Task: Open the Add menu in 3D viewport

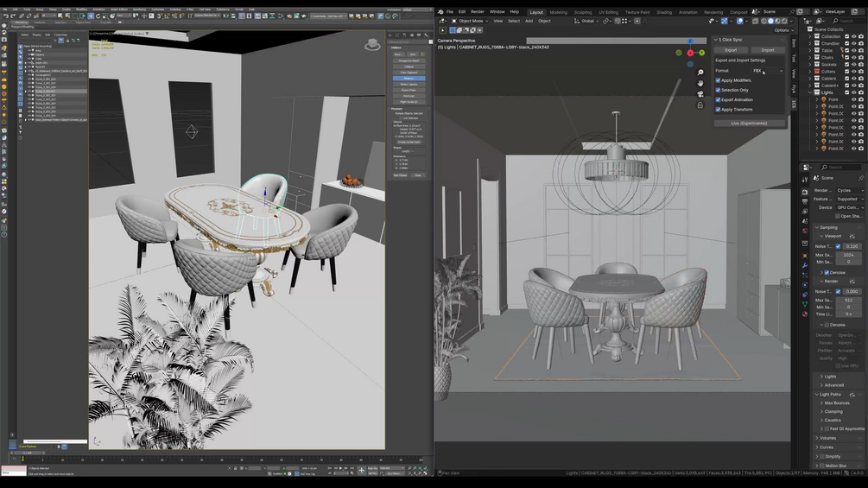Action: coord(529,21)
